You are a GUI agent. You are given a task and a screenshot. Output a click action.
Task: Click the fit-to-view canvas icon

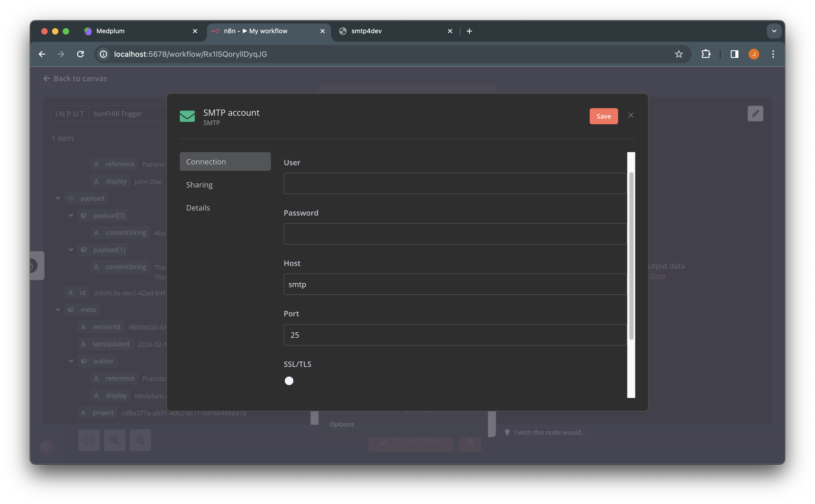[x=89, y=440]
